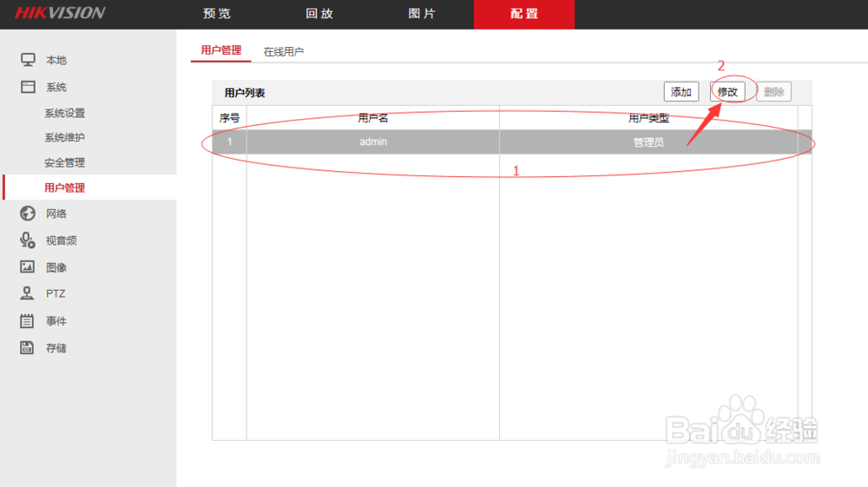Open 安全管理 in the sidebar
Screen dimensions: 868x487
pos(65,162)
